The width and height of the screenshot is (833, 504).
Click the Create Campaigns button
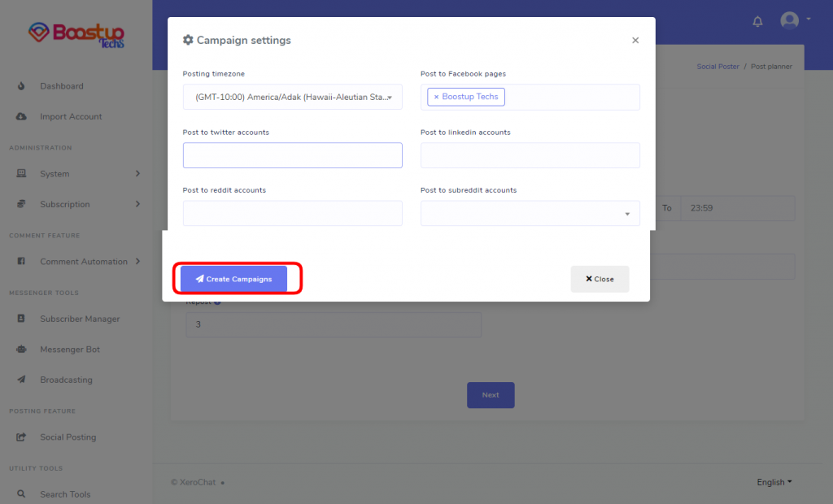(233, 279)
